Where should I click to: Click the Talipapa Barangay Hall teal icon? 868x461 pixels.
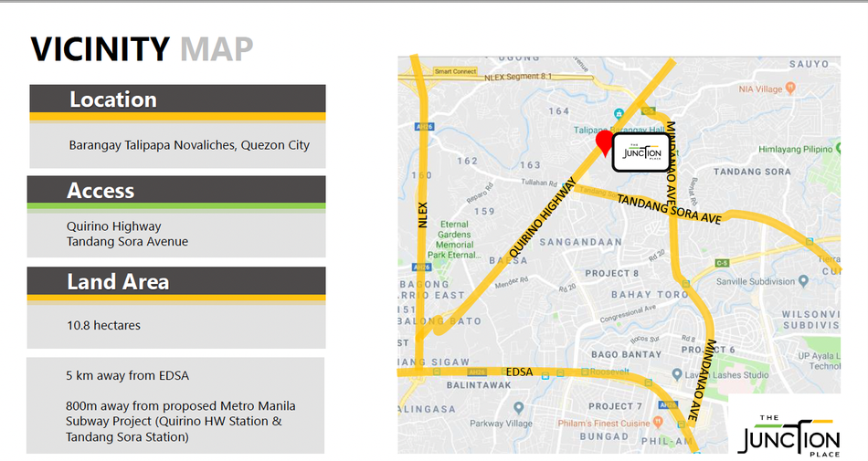pos(619,114)
